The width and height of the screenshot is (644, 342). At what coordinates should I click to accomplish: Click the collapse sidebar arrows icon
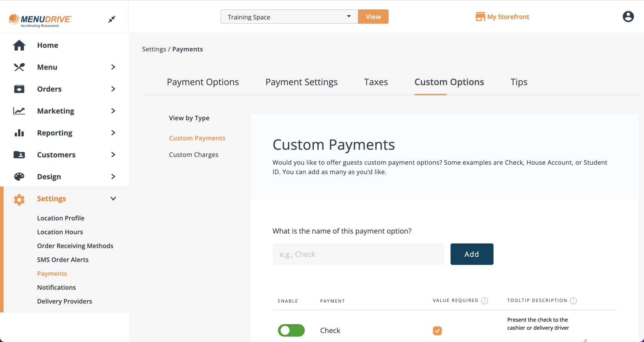(x=112, y=19)
